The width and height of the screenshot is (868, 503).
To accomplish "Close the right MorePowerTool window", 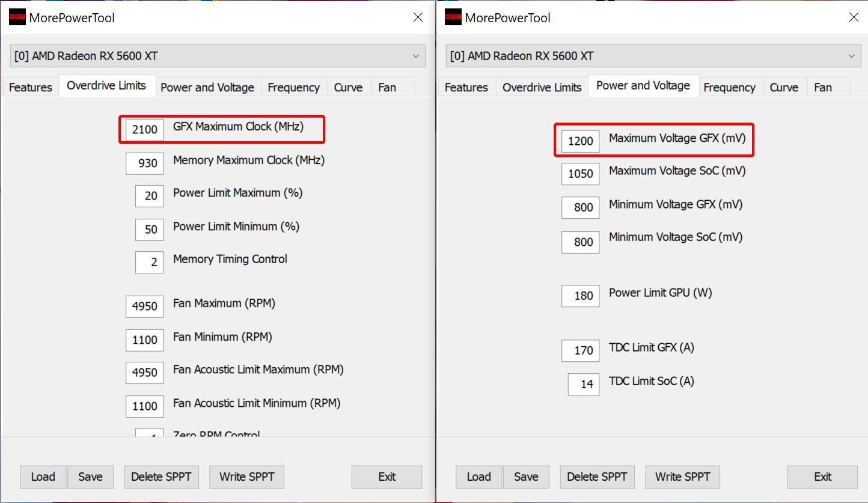I will click(x=854, y=17).
